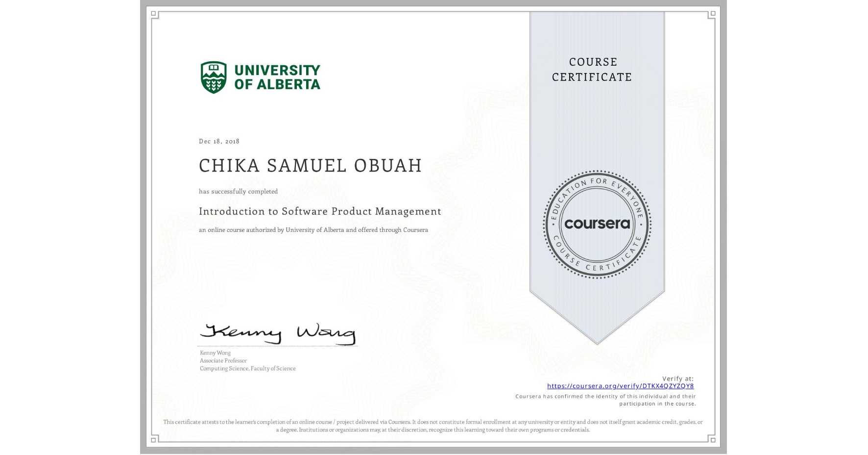Click the Coursera logo inside the seal

pos(597,225)
